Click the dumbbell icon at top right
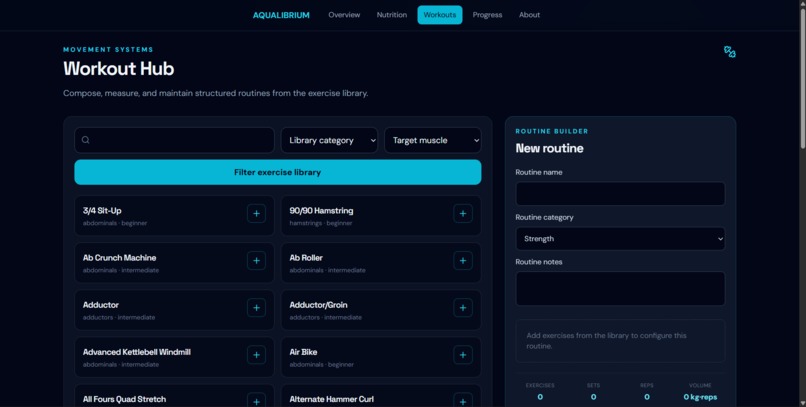This screenshot has height=407, width=806. [729, 52]
